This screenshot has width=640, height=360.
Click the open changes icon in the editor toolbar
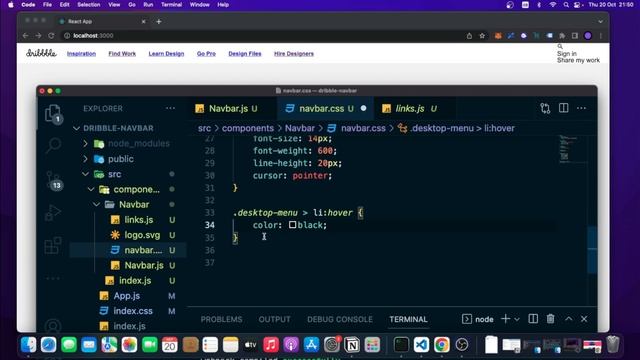[x=545, y=108]
